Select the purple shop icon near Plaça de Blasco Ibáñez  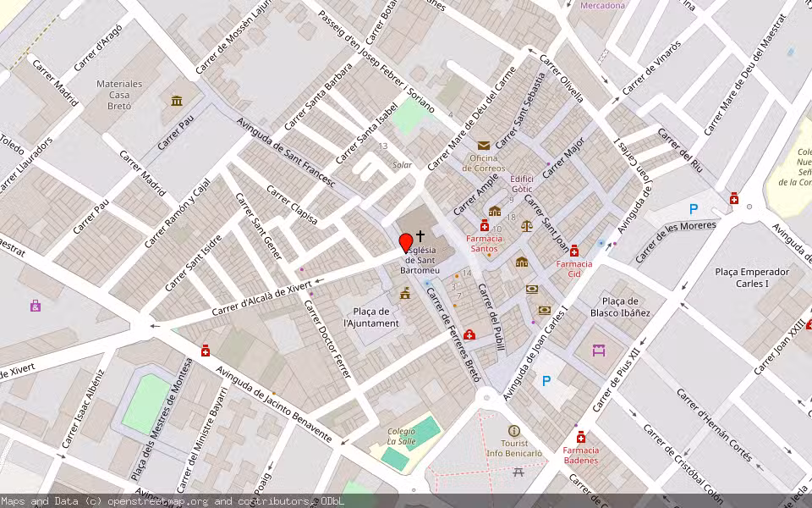pos(601,349)
